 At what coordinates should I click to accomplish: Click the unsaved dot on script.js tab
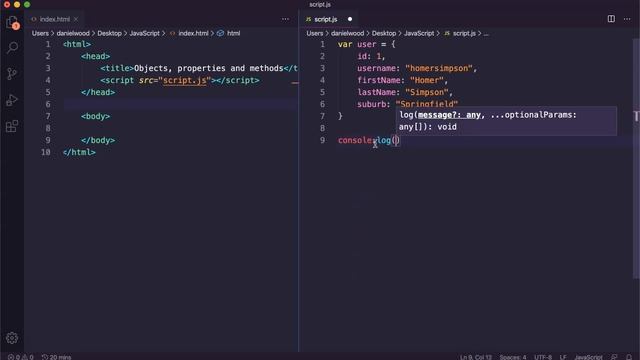click(x=350, y=19)
